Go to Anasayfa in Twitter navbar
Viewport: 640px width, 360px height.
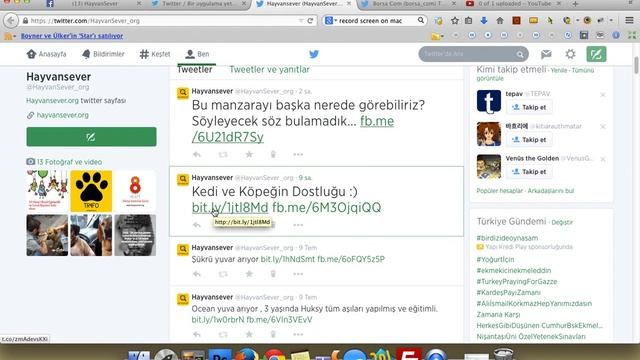pos(47,54)
